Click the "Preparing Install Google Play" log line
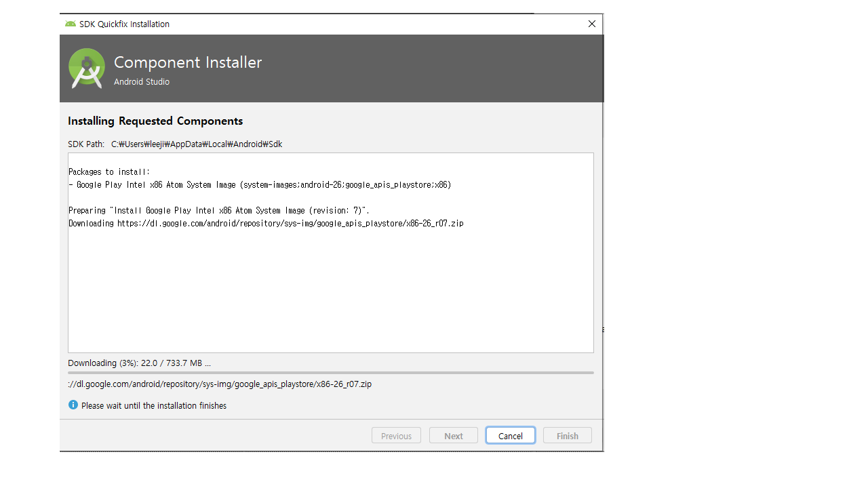This screenshot has width=868, height=488. [219, 211]
